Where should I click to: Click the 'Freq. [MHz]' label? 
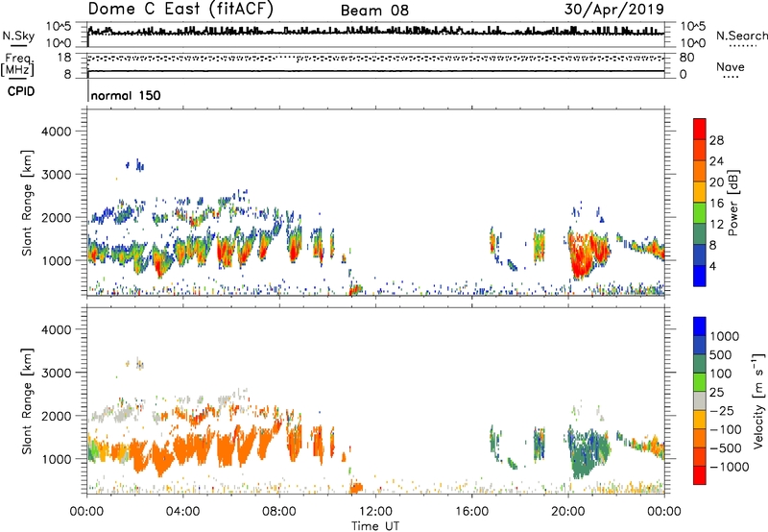(x=17, y=64)
